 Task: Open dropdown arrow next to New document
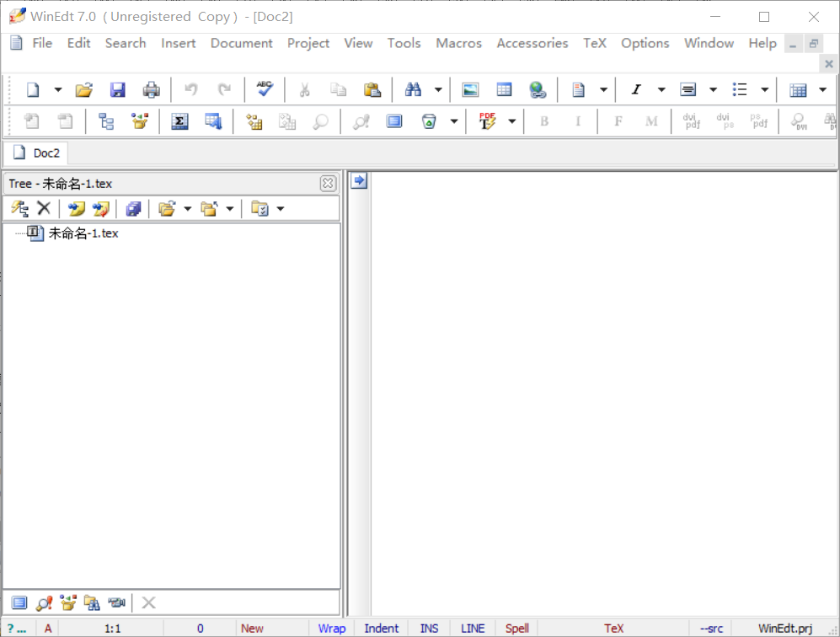point(58,89)
